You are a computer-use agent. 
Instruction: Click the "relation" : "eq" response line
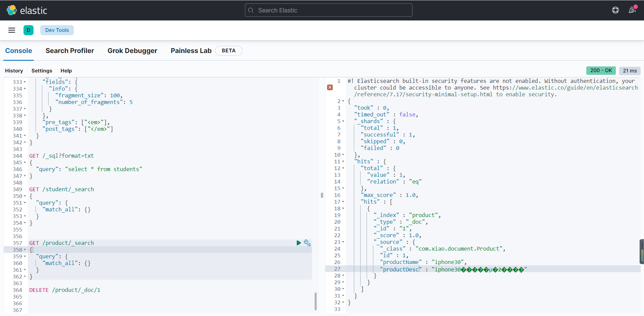(394, 181)
